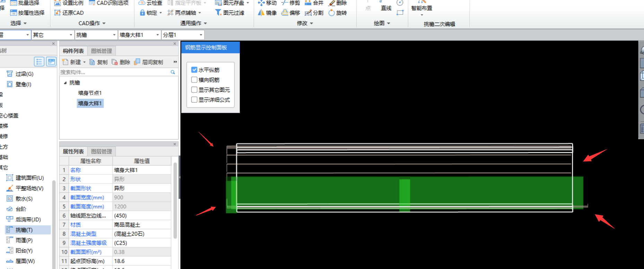Expand the 选择 ribbon group menu

pyautogui.click(x=18, y=23)
